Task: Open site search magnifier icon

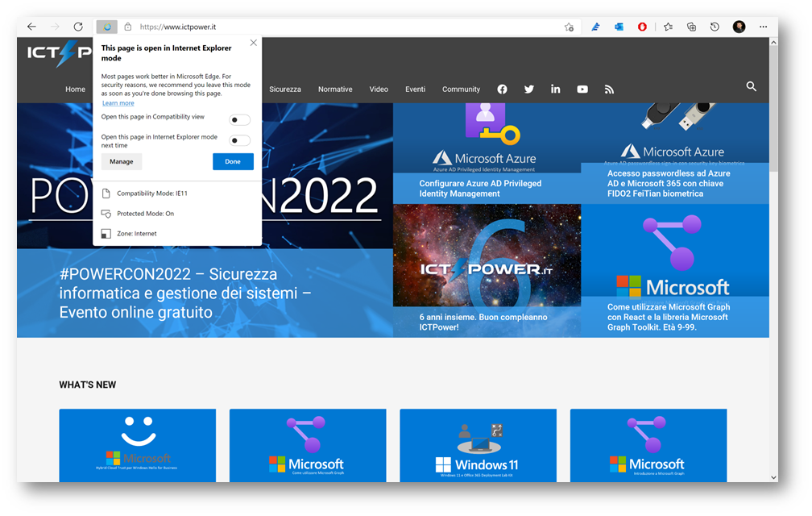Action: (752, 86)
